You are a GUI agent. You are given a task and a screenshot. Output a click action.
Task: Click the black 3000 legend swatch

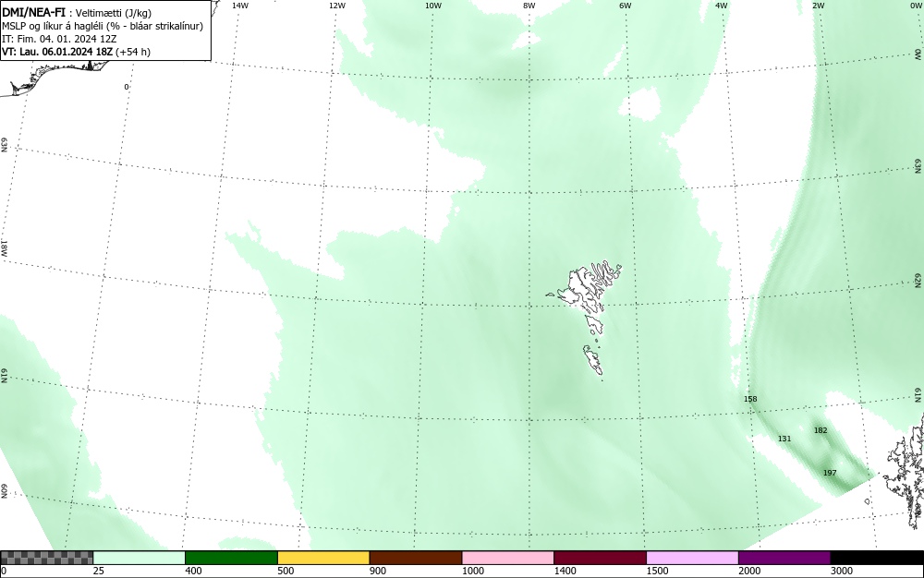click(x=877, y=558)
